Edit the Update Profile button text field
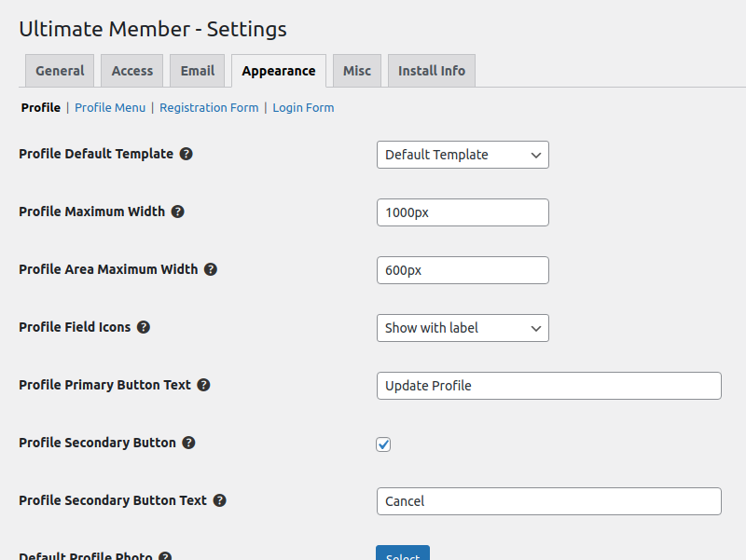This screenshot has height=560, width=746. pyautogui.click(x=549, y=386)
